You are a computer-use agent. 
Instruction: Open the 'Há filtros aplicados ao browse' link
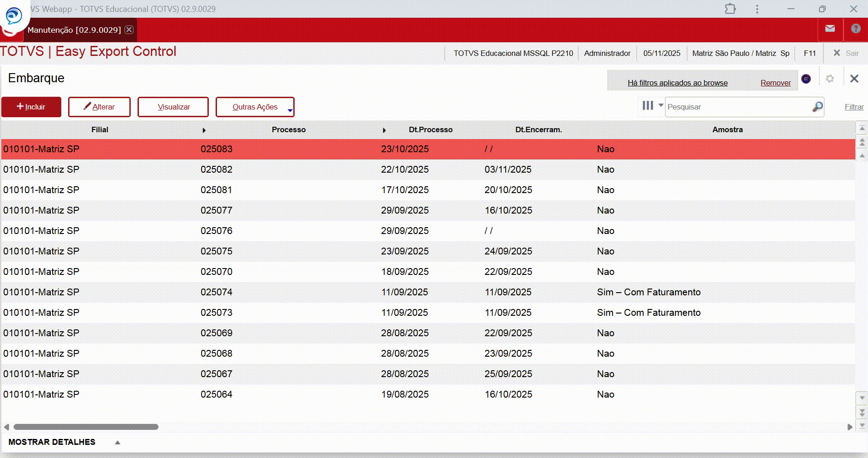coord(677,83)
